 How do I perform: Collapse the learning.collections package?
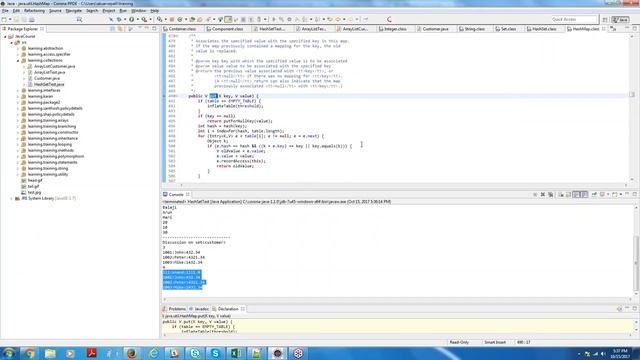pos(18,60)
